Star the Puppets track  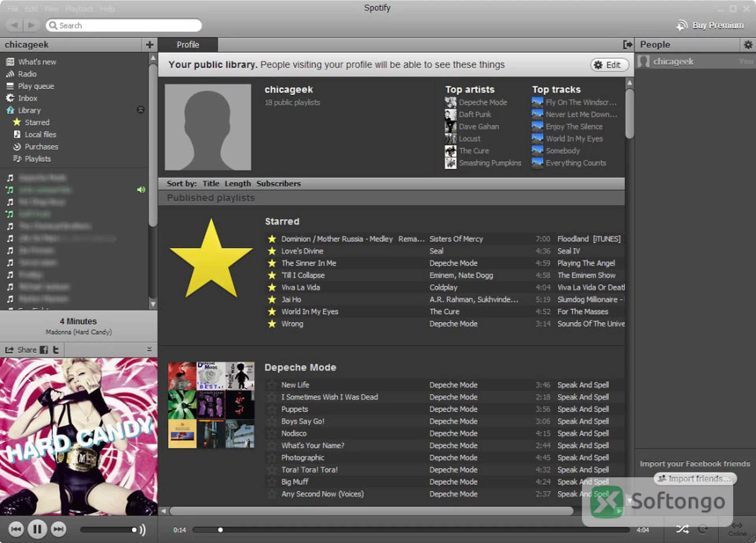[272, 410]
